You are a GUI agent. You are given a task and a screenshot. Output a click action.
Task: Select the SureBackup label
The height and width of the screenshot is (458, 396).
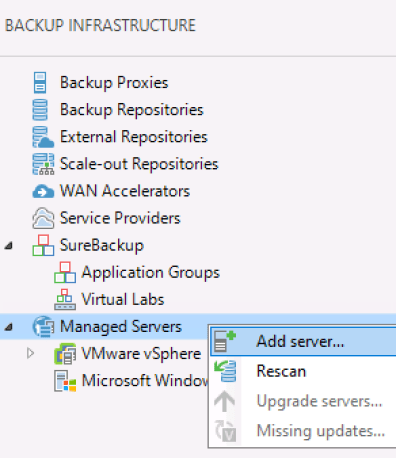coord(102,245)
